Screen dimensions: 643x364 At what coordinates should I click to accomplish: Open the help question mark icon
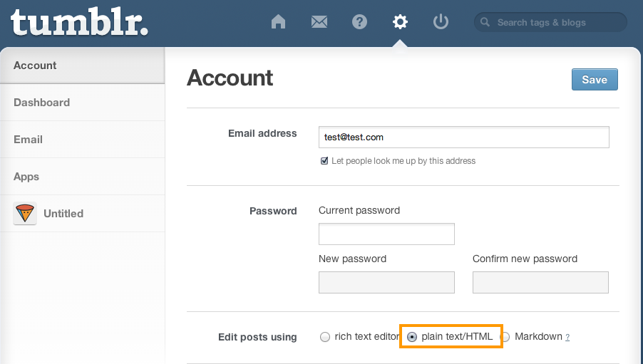[x=359, y=21]
